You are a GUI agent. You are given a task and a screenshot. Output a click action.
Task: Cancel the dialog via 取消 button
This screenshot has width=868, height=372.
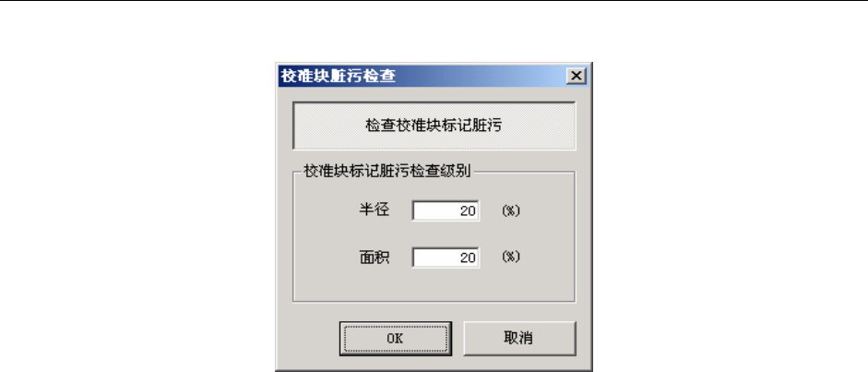point(519,339)
